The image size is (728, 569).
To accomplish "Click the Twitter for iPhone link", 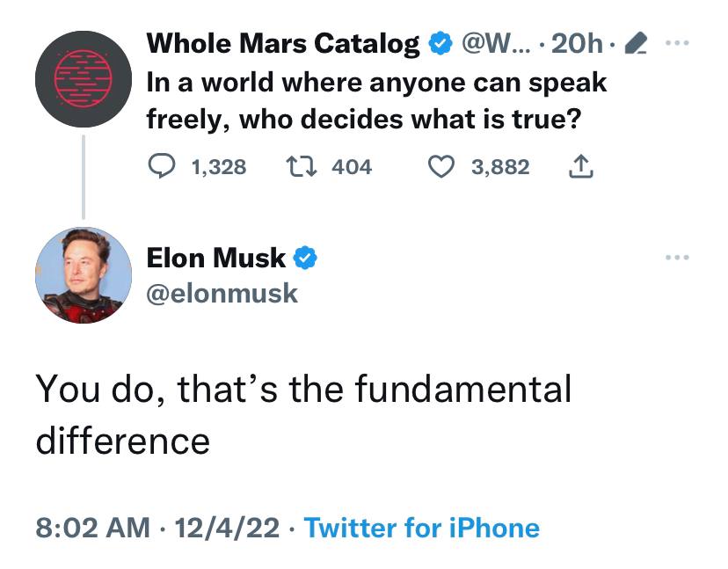I will point(422,528).
